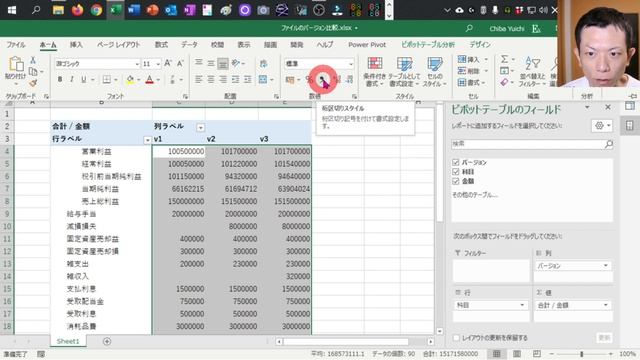Screen dimensions: 640x360
Task: Open the font color picker
Action: click(x=158, y=80)
